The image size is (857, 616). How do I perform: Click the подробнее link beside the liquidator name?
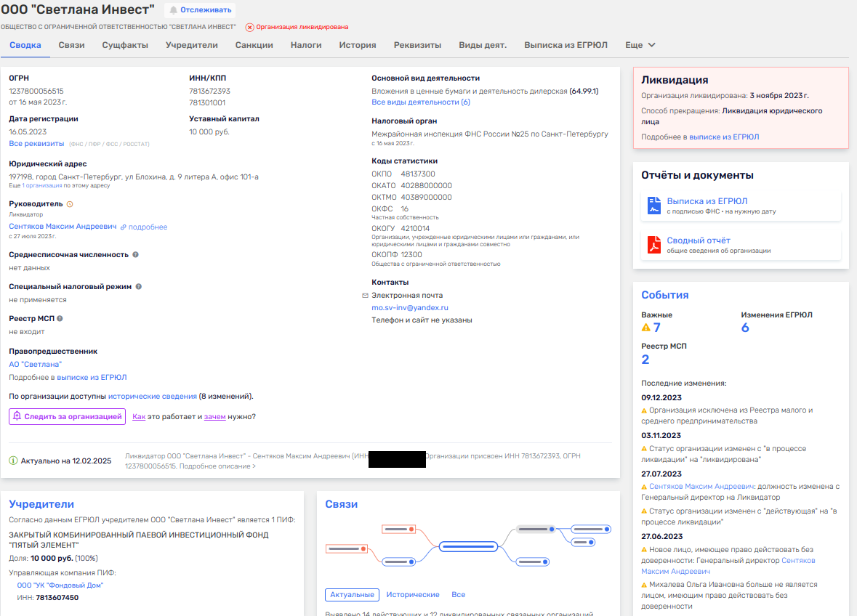tap(148, 227)
